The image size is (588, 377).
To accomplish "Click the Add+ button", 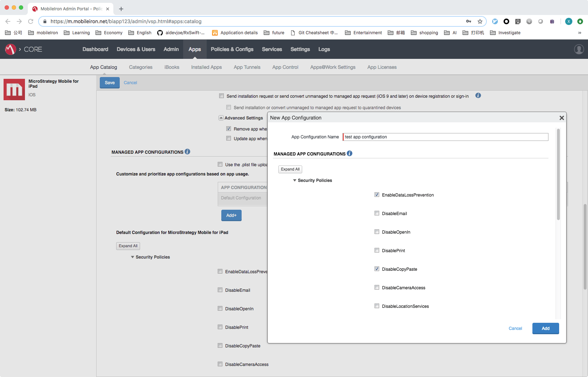I will pos(231,215).
